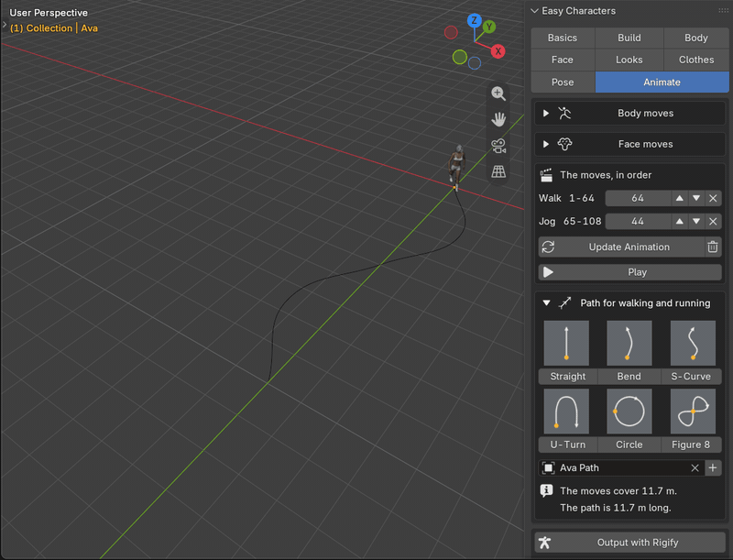Screen dimensions: 733x560
Task: Select the Figure 8 path thumbnail
Action: pos(693,412)
